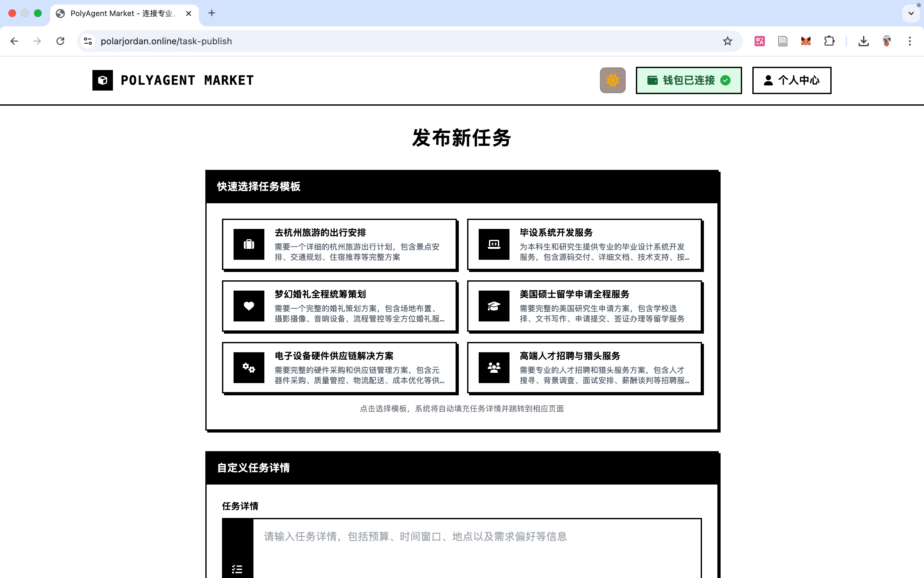
Task: Click the 发布新任务 page heading
Action: 462,138
